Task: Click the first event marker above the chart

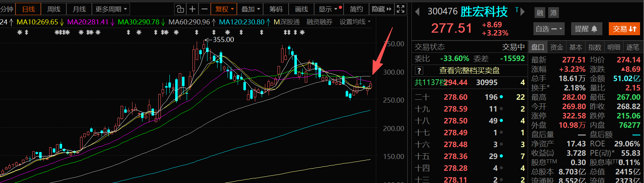Action: 20,32
